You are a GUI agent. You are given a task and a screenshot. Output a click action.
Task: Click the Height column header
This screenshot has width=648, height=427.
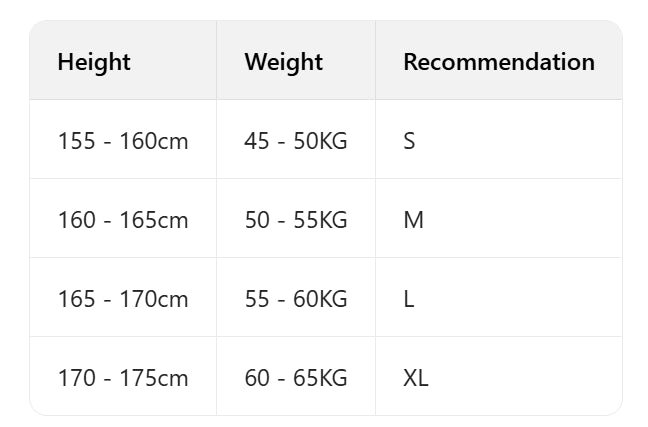pyautogui.click(x=94, y=62)
